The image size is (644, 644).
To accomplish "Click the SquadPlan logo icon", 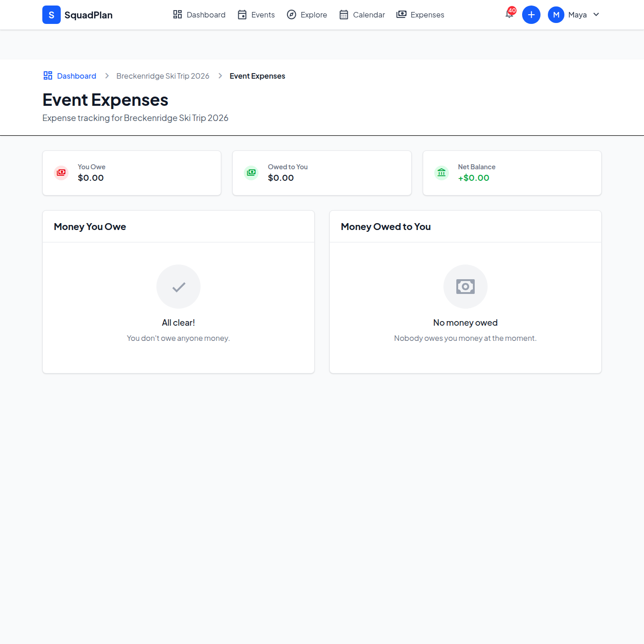I will [x=52, y=15].
